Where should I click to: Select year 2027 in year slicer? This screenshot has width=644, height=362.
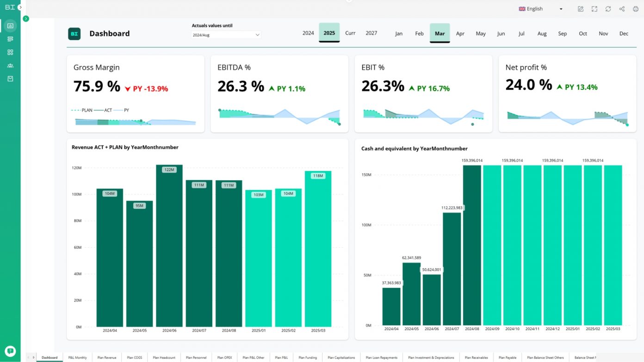pos(371,33)
